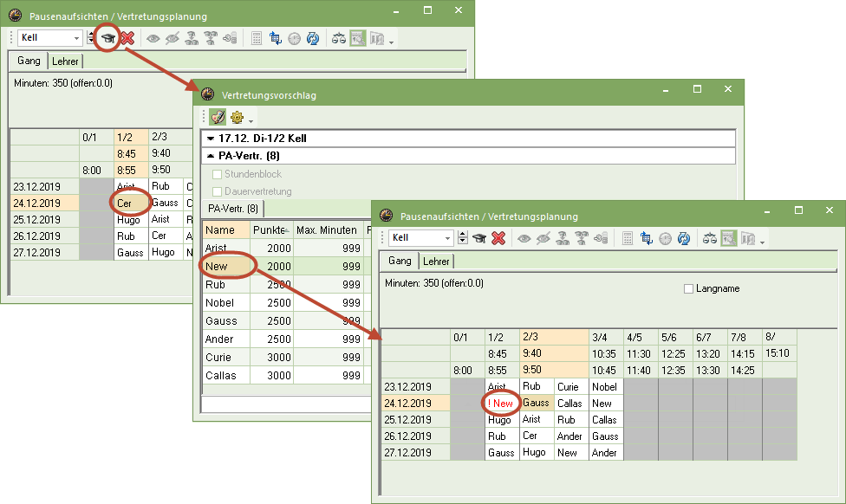Click the Hugo cell on 27.12.2019 in front window

(537, 452)
